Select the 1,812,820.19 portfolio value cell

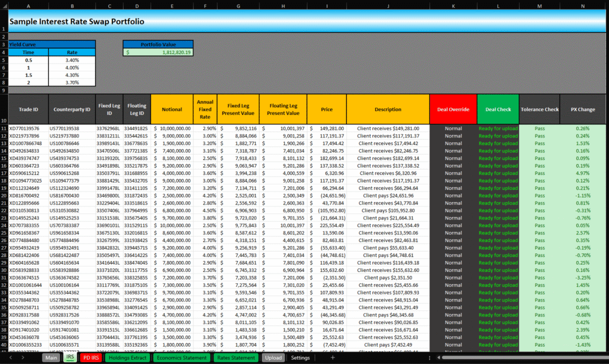coord(158,52)
